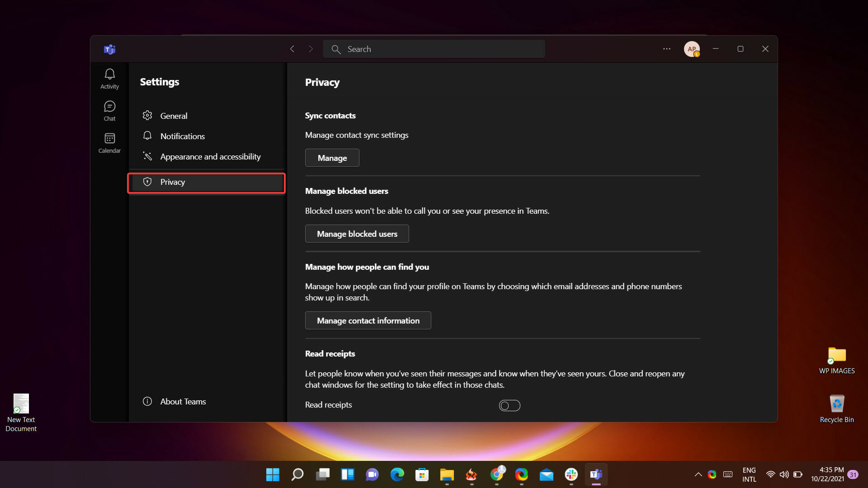The image size is (868, 488).
Task: Go forward with the right arrow
Action: pyautogui.click(x=311, y=49)
